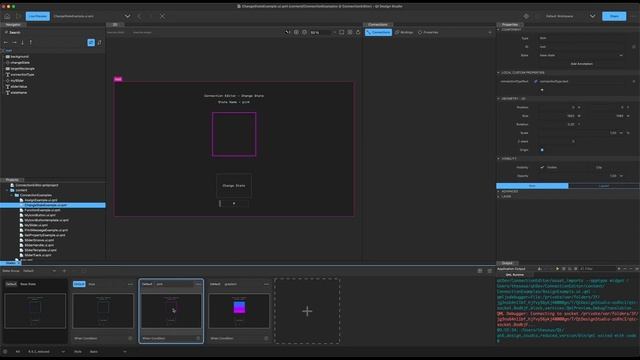Select stateName text item in Navigator

[19, 93]
